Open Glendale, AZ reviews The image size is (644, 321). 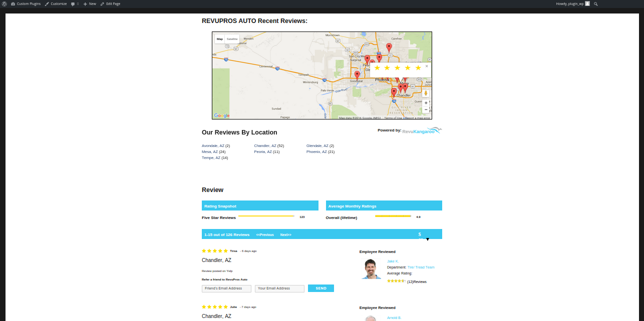coord(317,146)
